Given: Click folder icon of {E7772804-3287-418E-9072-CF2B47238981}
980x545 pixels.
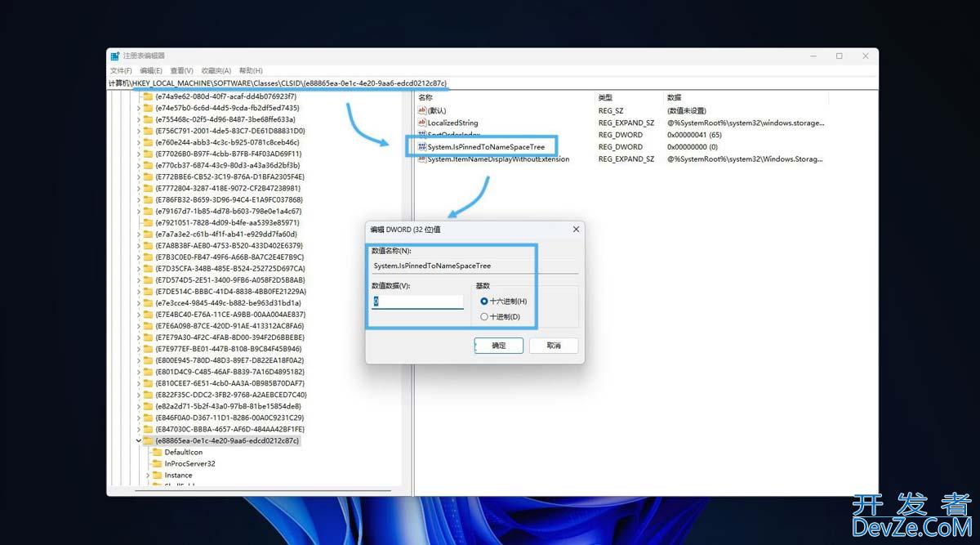Looking at the screenshot, I should coord(148,188).
